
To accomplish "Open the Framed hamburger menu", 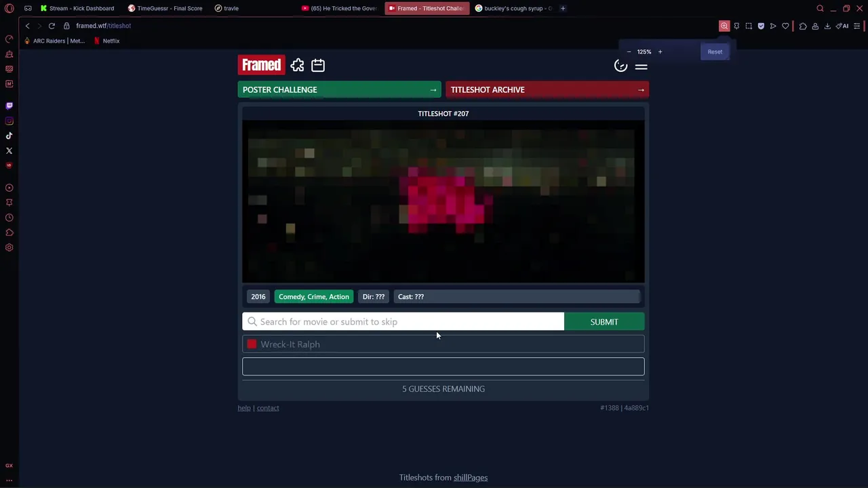I will click(641, 66).
